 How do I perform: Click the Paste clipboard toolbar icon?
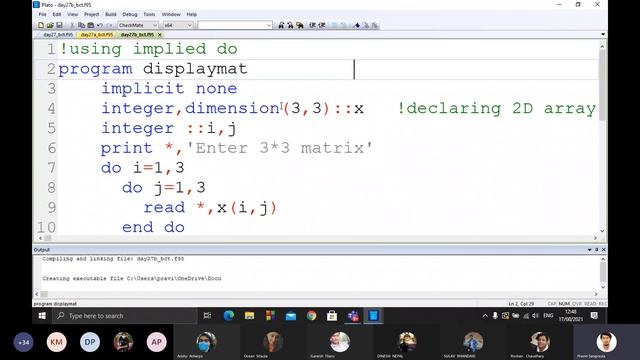(91, 25)
